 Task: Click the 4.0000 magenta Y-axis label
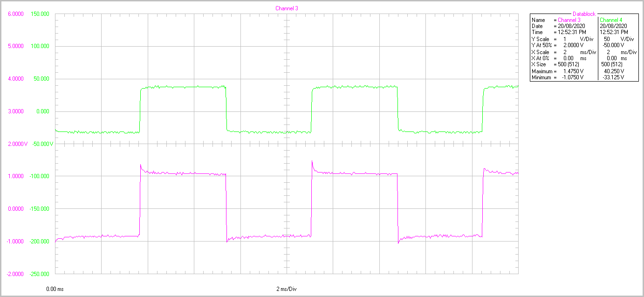coord(16,79)
